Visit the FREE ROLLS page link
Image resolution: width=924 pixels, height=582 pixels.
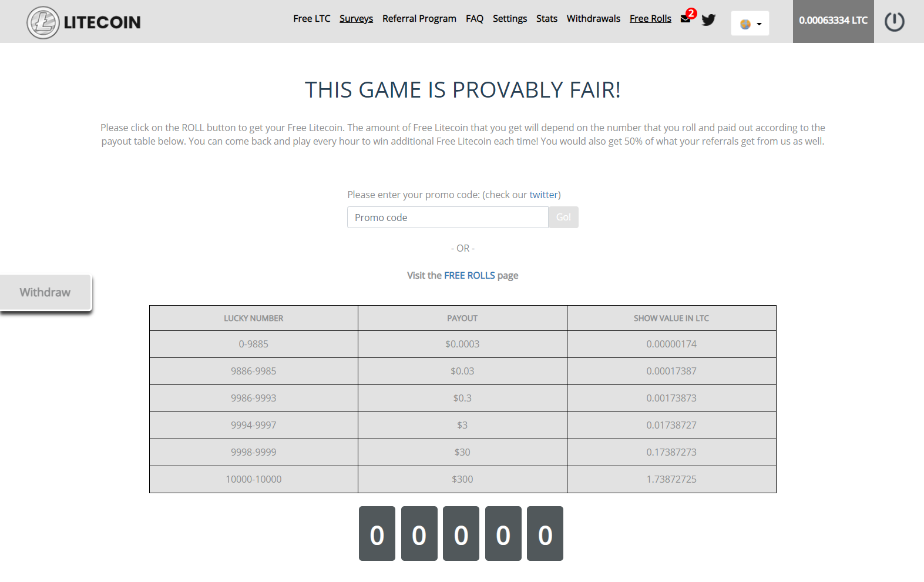pos(469,275)
